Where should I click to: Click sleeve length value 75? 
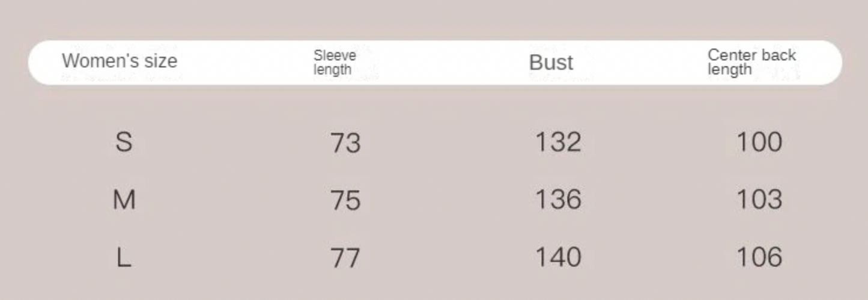point(345,200)
